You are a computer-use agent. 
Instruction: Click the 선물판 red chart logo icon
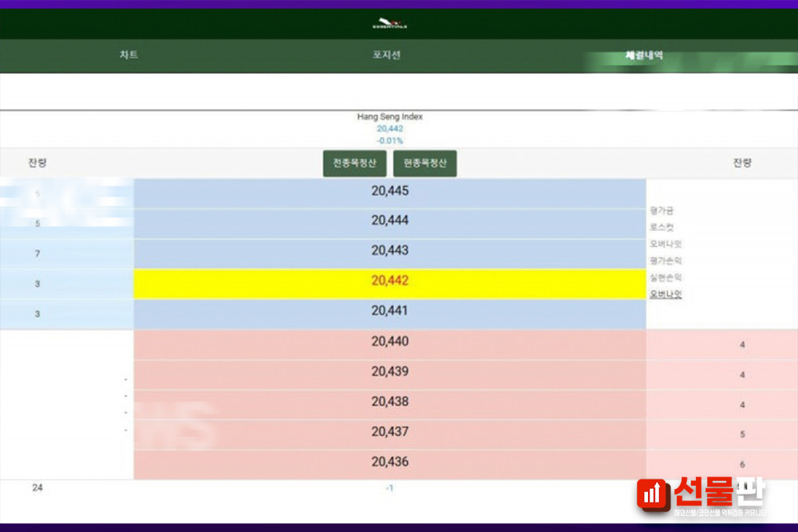coord(654,495)
